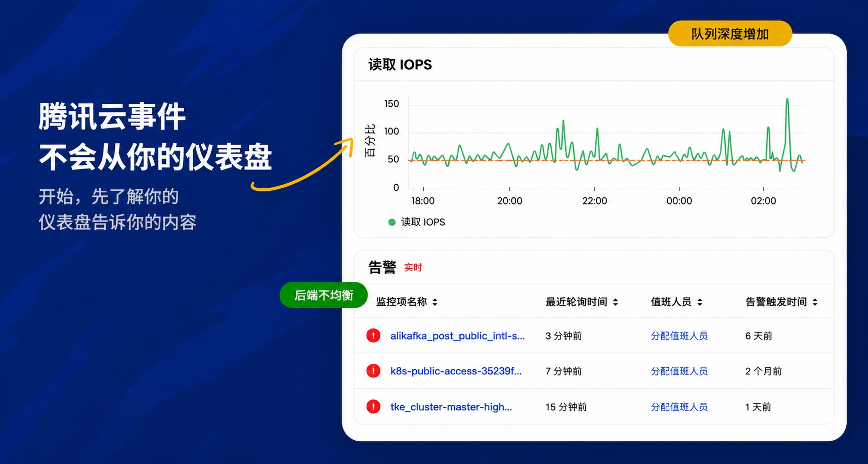Click the 02:00 x-axis label

click(763, 201)
